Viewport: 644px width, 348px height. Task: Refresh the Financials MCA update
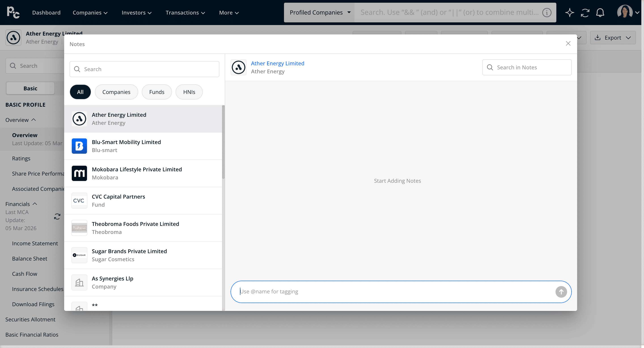point(57,216)
